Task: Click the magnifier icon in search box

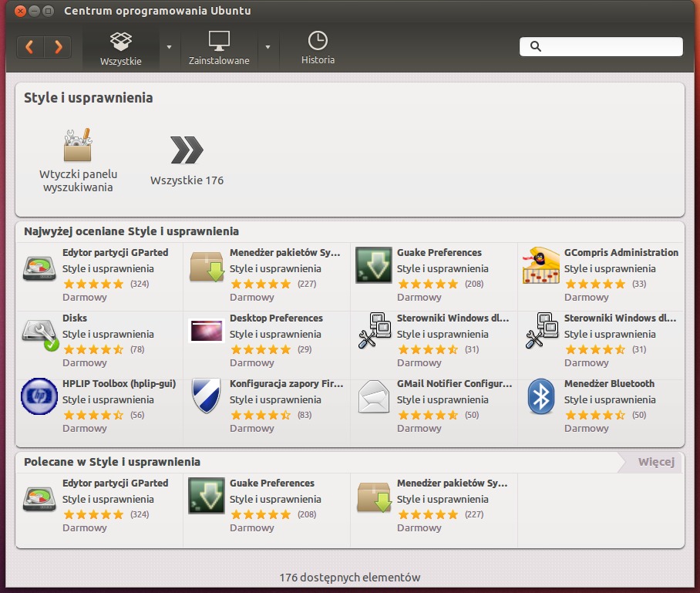Action: point(536,46)
